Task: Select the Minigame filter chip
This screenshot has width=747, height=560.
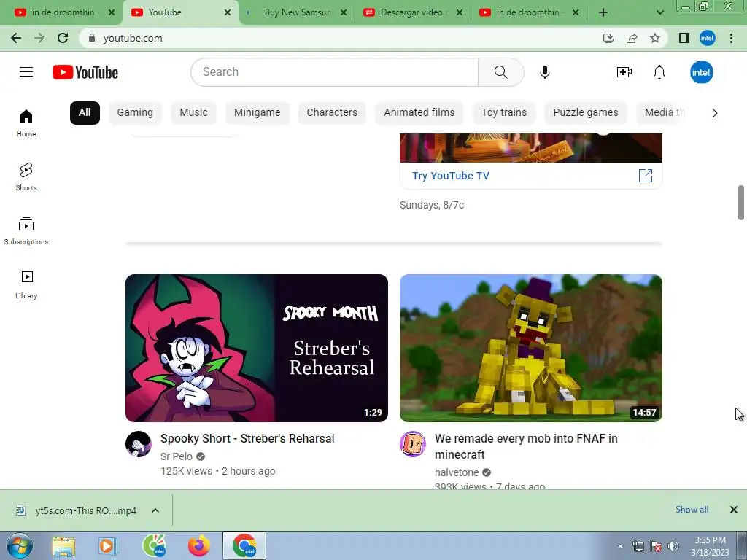Action: pyautogui.click(x=258, y=113)
